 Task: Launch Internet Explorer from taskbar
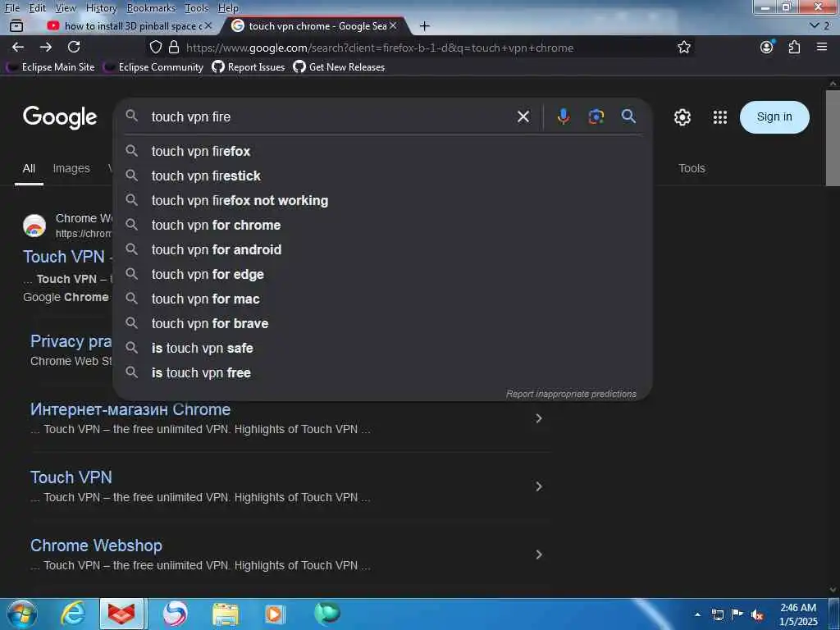pos(72,614)
